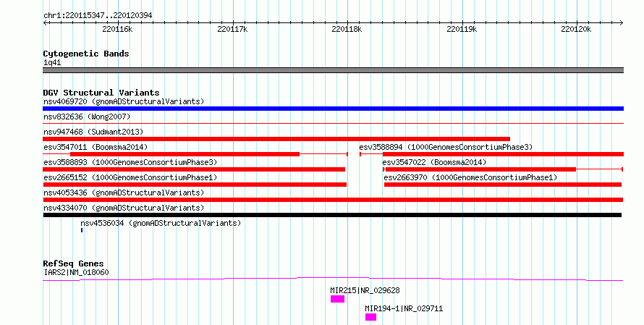
Task: Open the nsv832636 (Wong2007) label
Action: (87, 117)
